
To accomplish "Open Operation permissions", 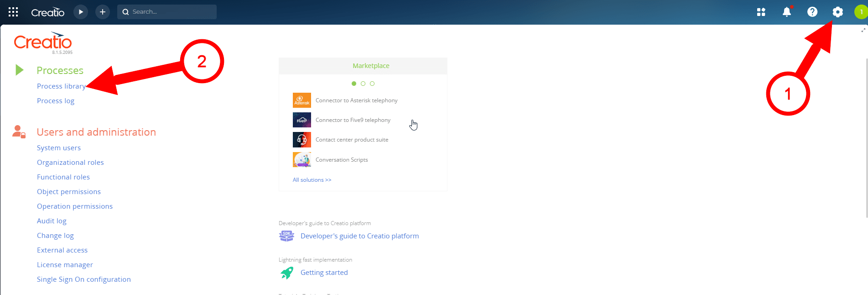I will pos(75,206).
